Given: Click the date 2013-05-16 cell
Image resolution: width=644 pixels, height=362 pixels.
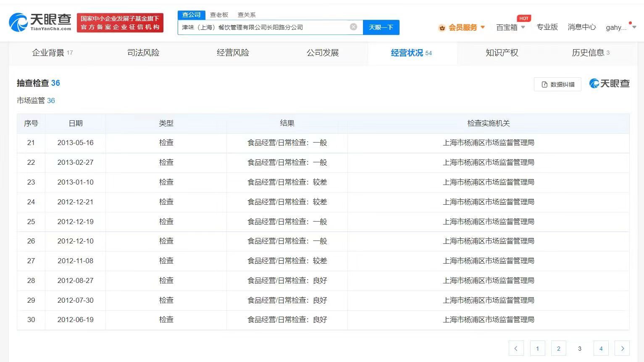Looking at the screenshot, I should click(76, 143).
